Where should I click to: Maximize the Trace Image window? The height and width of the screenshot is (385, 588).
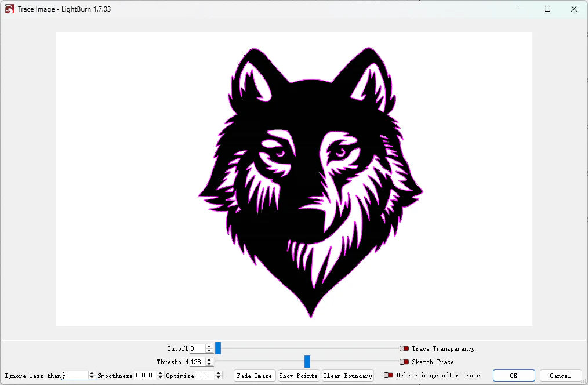(547, 9)
